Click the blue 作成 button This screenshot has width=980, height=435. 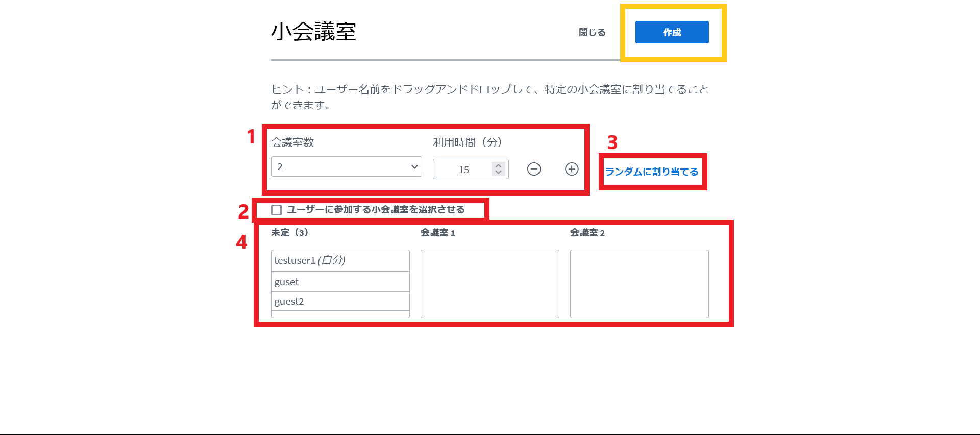[672, 32]
